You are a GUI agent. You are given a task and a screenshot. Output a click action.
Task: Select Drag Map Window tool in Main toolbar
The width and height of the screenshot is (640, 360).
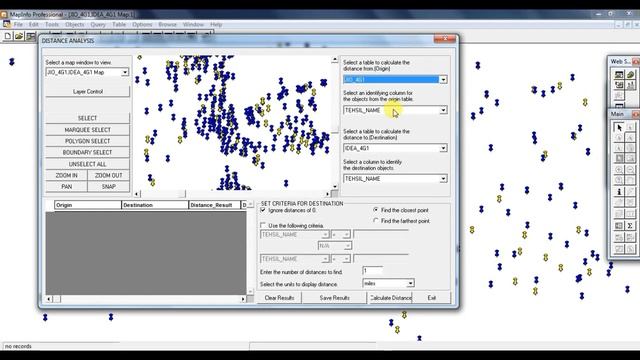630,202
